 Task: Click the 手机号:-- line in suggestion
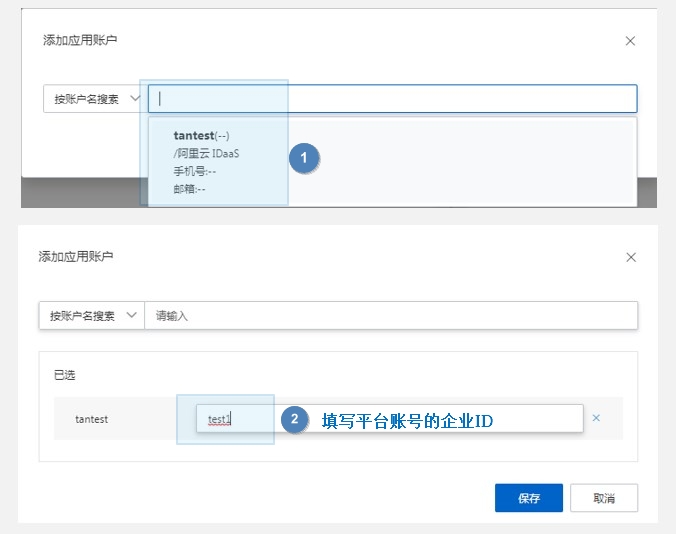click(194, 171)
